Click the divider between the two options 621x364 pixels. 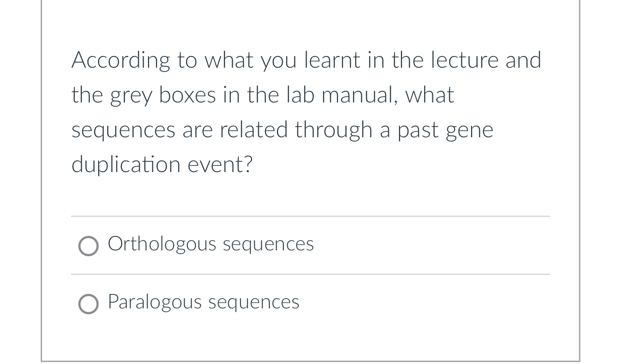(310, 275)
